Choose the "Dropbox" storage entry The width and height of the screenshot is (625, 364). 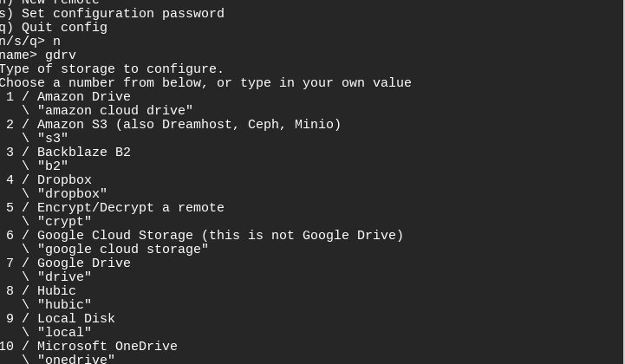tap(64, 179)
